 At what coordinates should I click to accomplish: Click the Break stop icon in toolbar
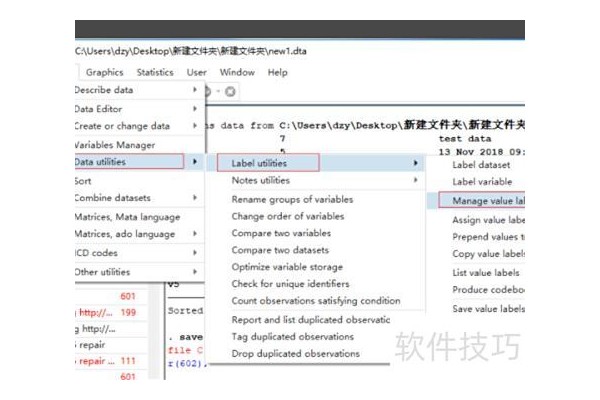[x=230, y=92]
